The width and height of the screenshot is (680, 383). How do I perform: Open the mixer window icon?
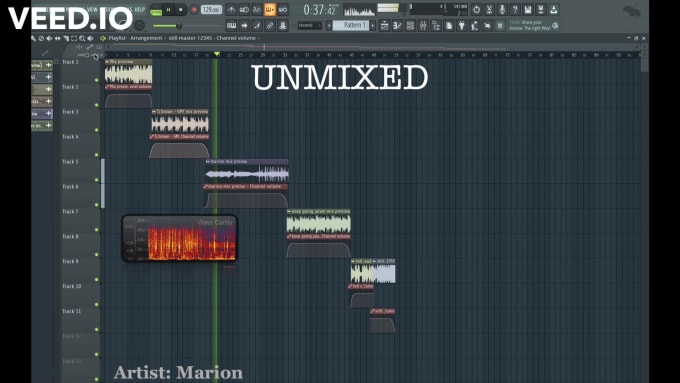(x=423, y=26)
